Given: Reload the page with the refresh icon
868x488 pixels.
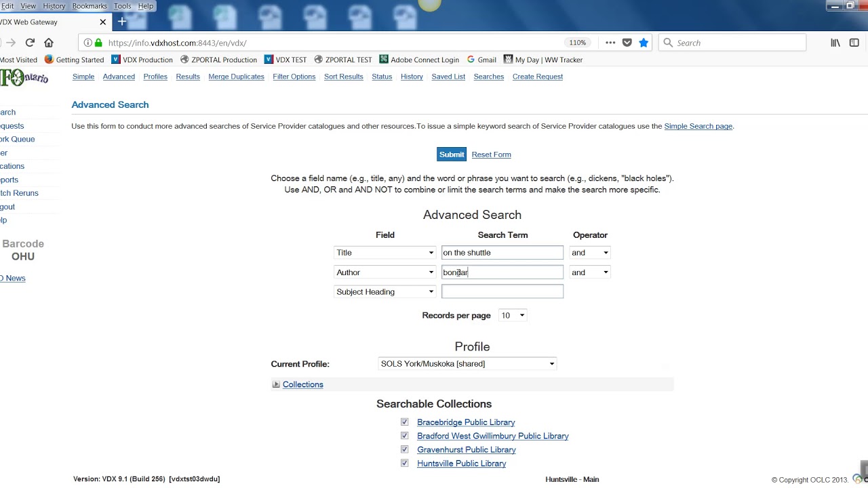Looking at the screenshot, I should tap(30, 43).
